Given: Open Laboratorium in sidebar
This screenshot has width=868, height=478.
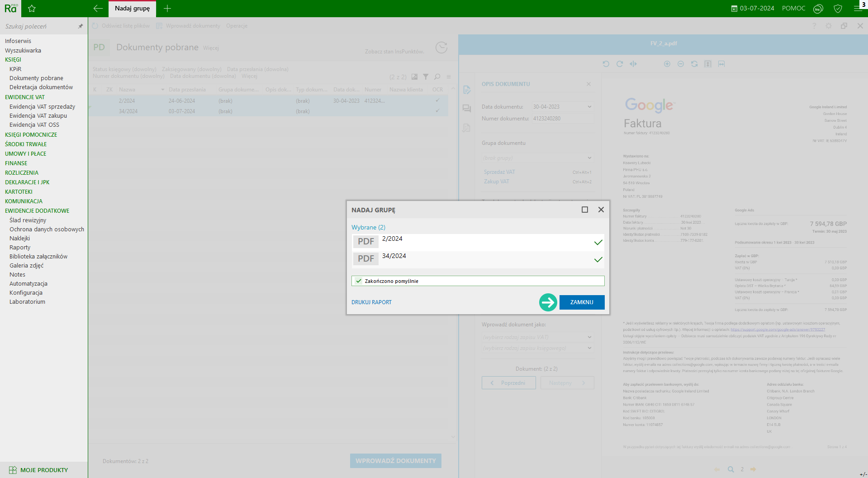Looking at the screenshot, I should (x=27, y=301).
